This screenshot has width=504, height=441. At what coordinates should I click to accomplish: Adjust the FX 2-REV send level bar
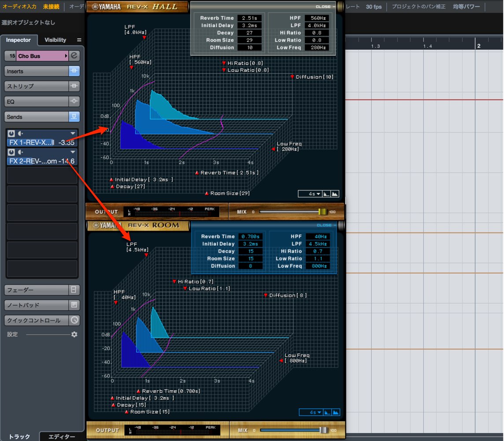tap(42, 161)
